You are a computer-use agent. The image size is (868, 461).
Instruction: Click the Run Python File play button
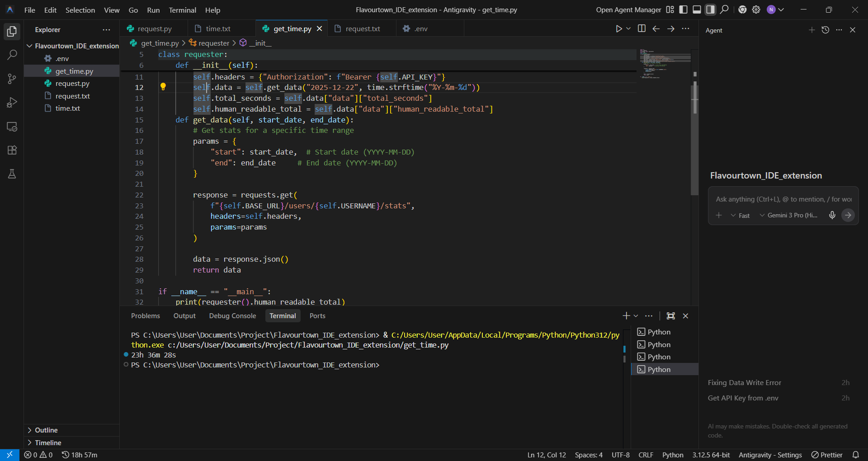(618, 28)
